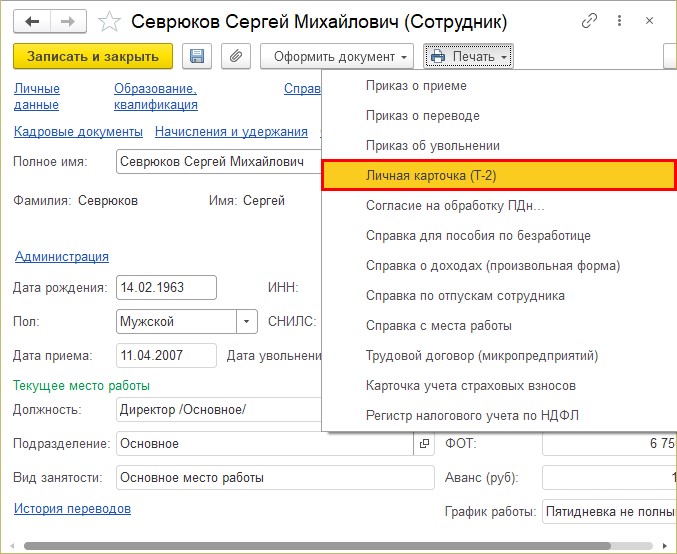
Task: Click the horizontal scrollbar thumb
Action: click(x=317, y=546)
